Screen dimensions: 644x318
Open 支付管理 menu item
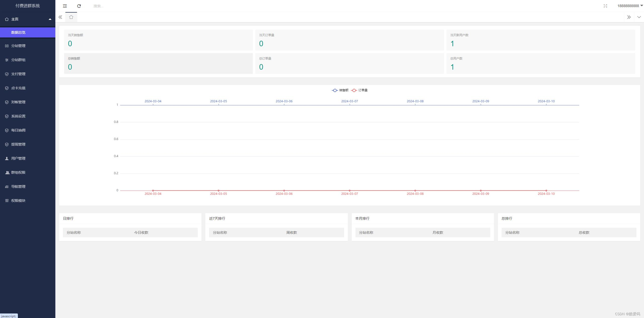(x=28, y=74)
